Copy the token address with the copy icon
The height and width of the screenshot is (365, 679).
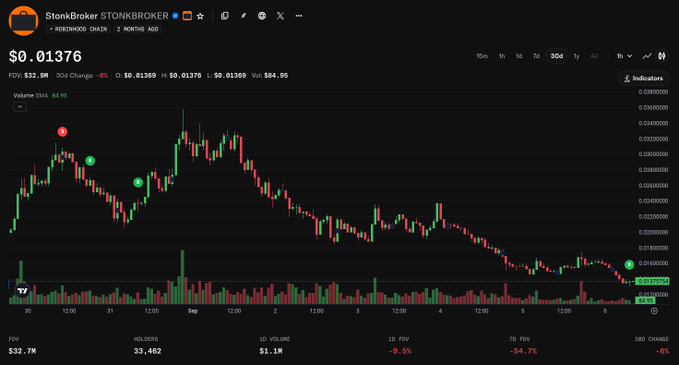coord(225,16)
